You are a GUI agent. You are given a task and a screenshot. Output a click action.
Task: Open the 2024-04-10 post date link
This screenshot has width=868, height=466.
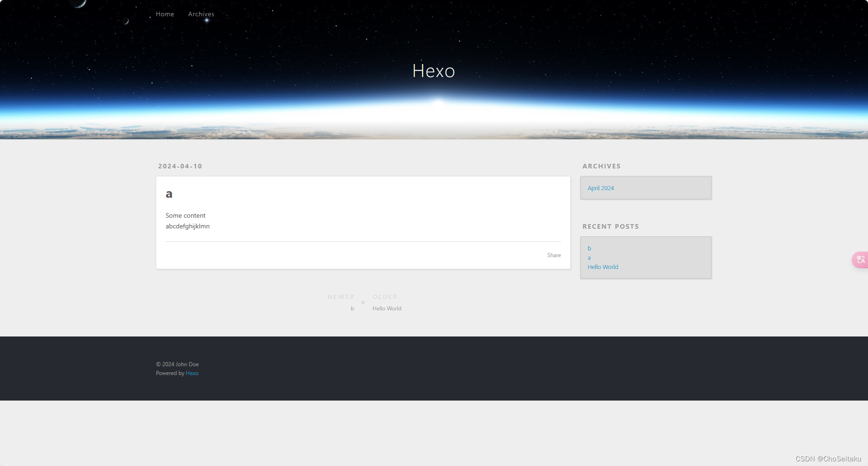tap(180, 166)
